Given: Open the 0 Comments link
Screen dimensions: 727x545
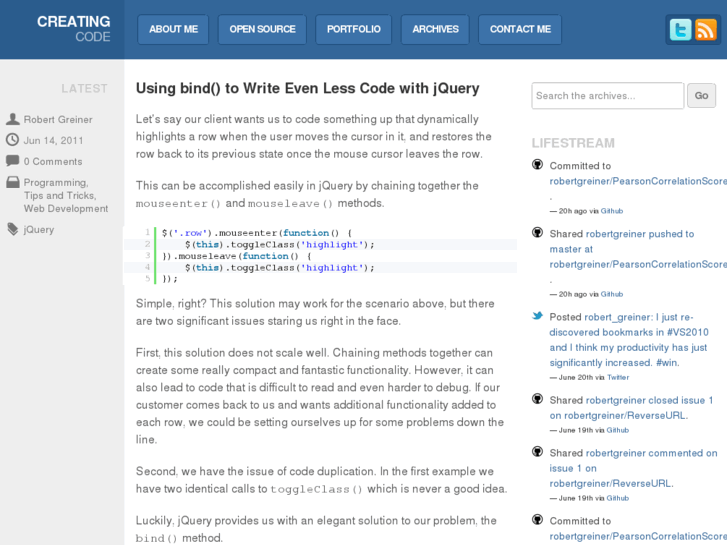Looking at the screenshot, I should pyautogui.click(x=53, y=161).
